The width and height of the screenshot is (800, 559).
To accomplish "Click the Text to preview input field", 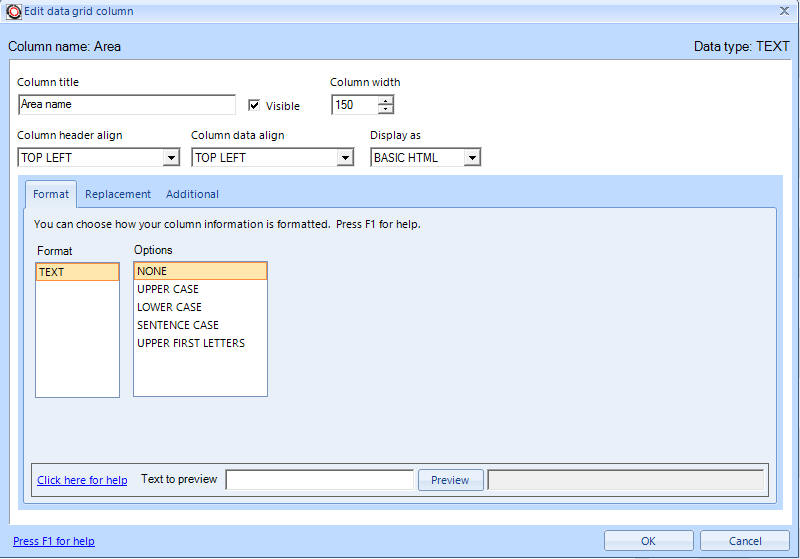I will pos(319,480).
